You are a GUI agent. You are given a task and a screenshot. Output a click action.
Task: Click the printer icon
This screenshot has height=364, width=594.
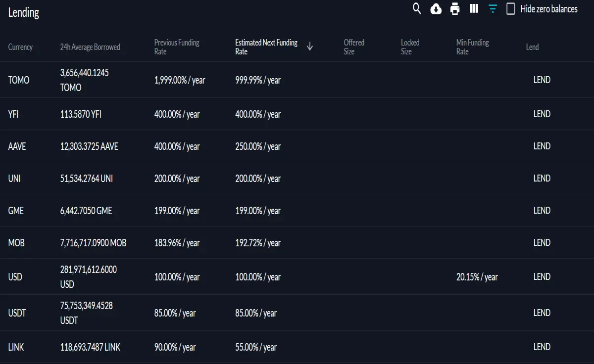[x=455, y=9]
